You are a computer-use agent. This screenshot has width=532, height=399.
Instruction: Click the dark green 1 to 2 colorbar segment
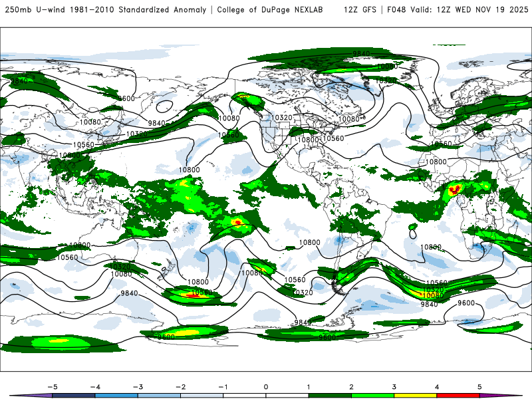[330, 396]
